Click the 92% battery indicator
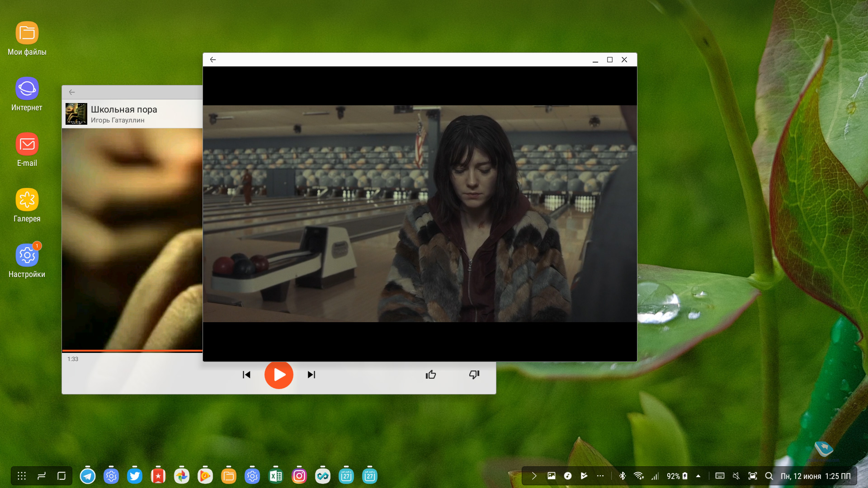This screenshot has width=868, height=488. click(677, 476)
